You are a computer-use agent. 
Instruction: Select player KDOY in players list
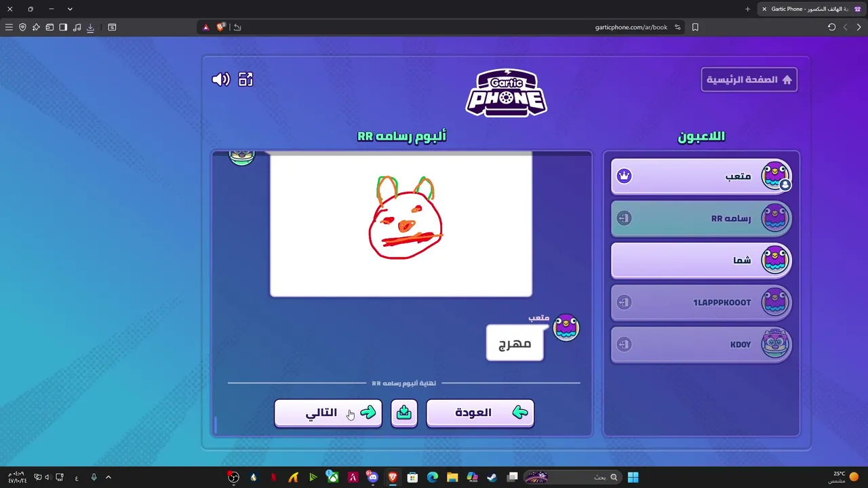[701, 344]
